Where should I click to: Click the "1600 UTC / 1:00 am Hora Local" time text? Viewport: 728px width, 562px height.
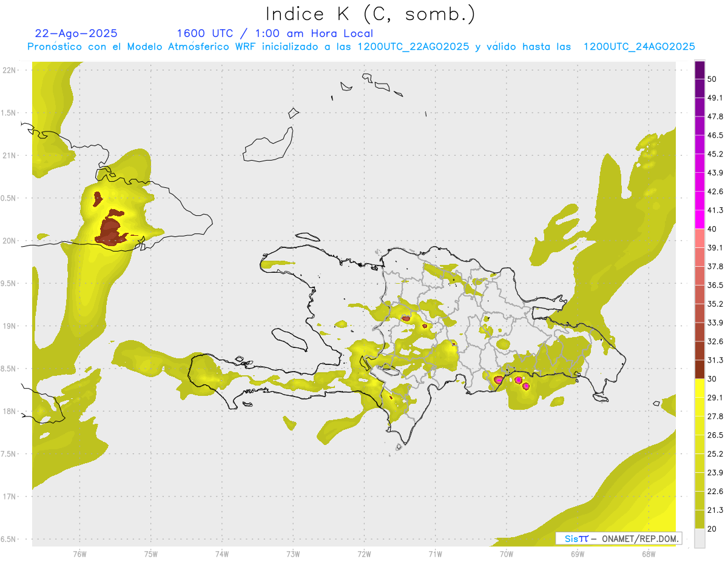275,33
